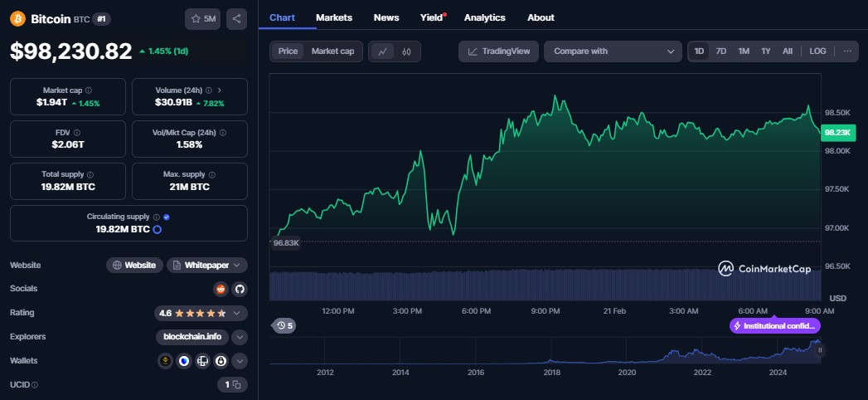868x400 pixels.
Task: Open the About tab
Action: tap(541, 17)
